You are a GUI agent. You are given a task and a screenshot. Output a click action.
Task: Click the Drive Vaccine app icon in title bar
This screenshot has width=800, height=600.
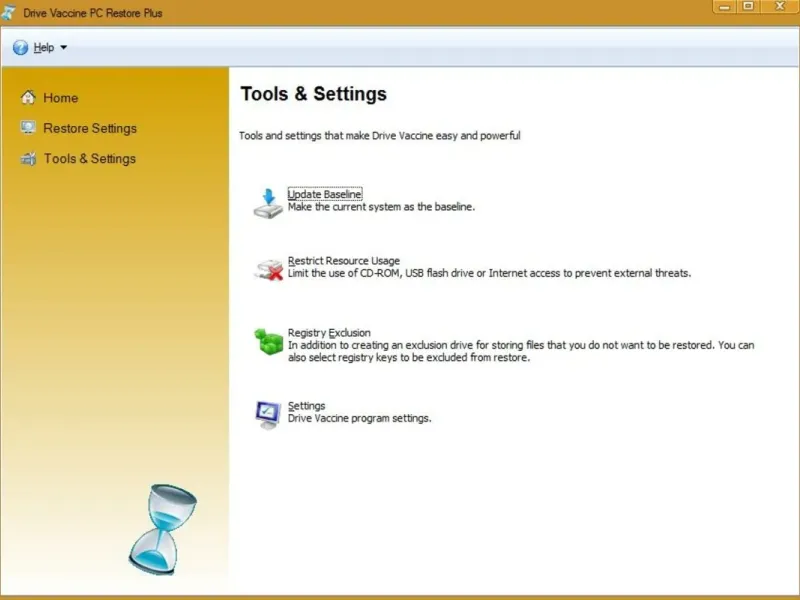[8, 12]
